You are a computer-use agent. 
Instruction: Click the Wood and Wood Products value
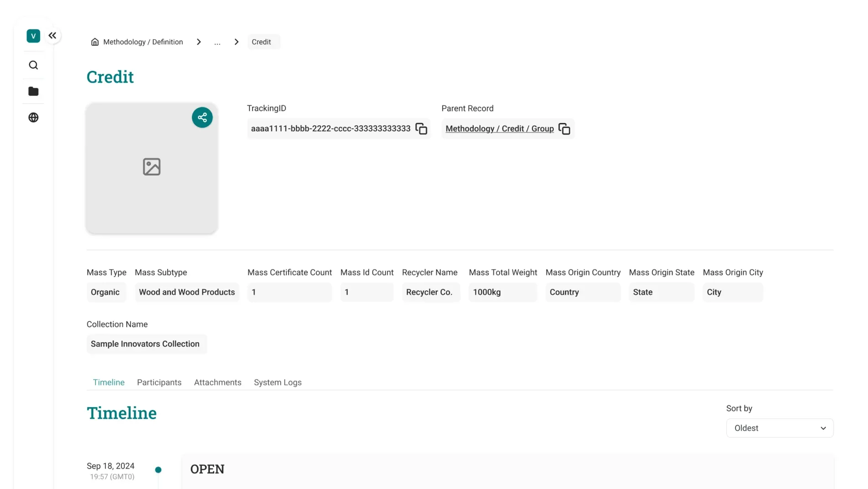[187, 292]
